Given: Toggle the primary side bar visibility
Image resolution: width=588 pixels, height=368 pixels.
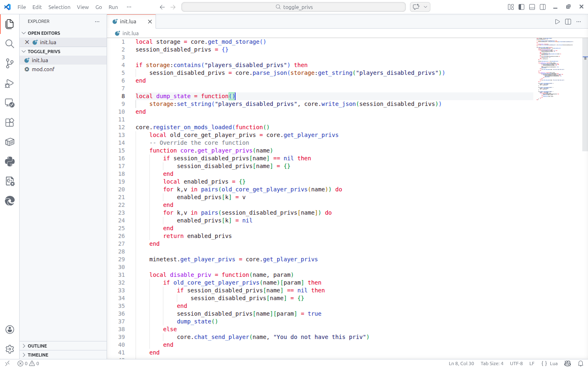Looking at the screenshot, I should tap(521, 7).
